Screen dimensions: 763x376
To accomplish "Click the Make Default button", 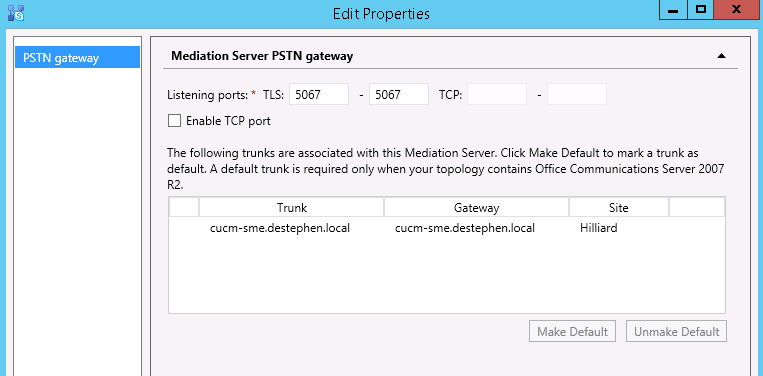I will [572, 331].
